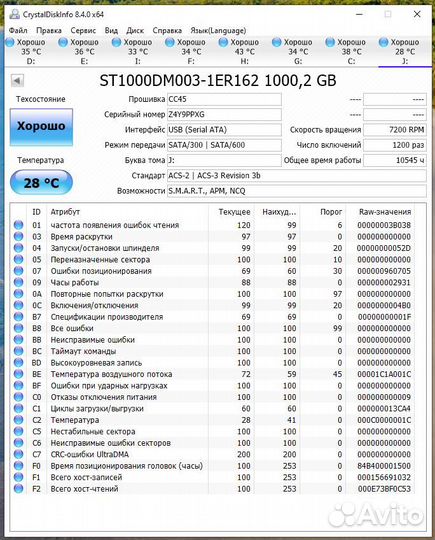The height and width of the screenshot is (540, 435).
Task: Open the Правка menu
Action: click(49, 30)
